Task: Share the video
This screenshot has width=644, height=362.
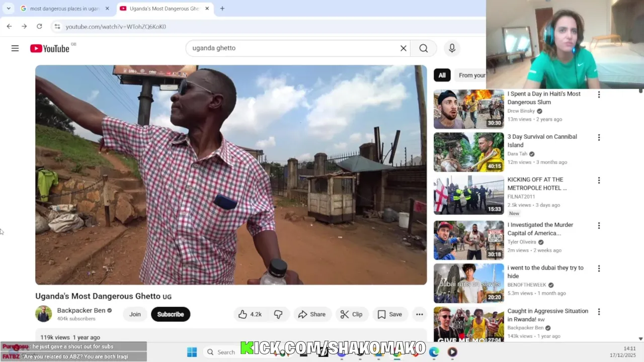Action: (x=312, y=314)
